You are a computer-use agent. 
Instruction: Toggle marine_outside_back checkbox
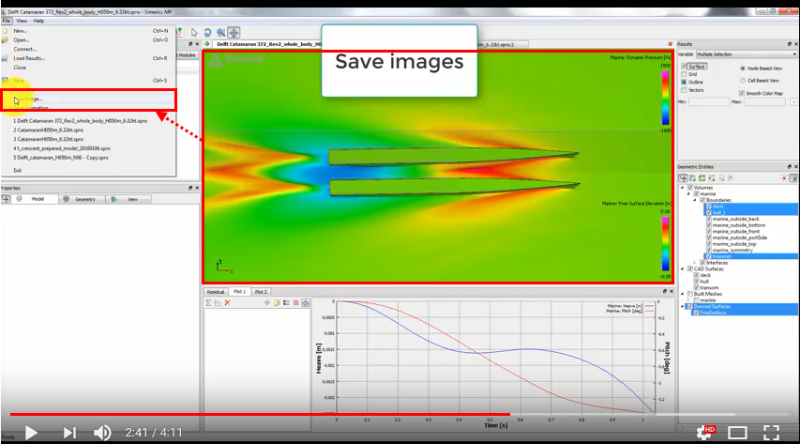pos(709,219)
